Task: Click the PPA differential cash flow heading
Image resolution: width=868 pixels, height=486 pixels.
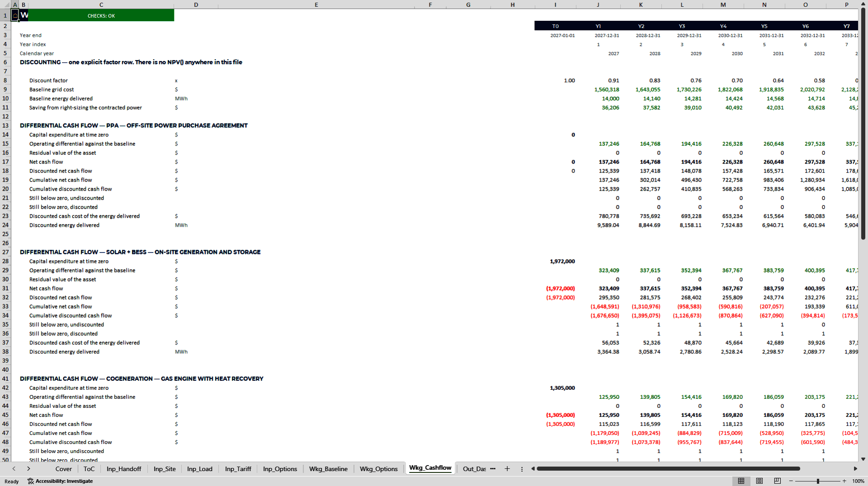Action: (x=133, y=126)
